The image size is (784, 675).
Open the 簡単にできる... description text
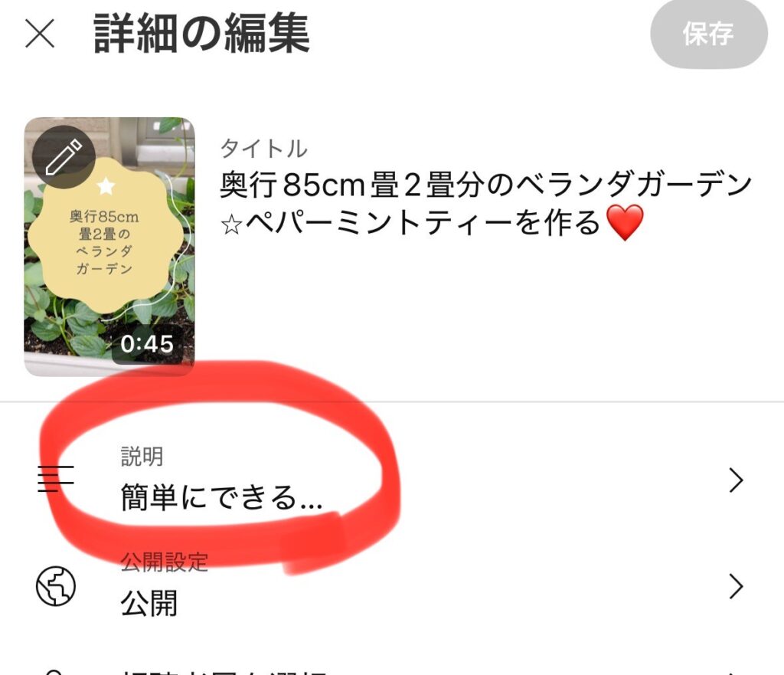tap(221, 498)
